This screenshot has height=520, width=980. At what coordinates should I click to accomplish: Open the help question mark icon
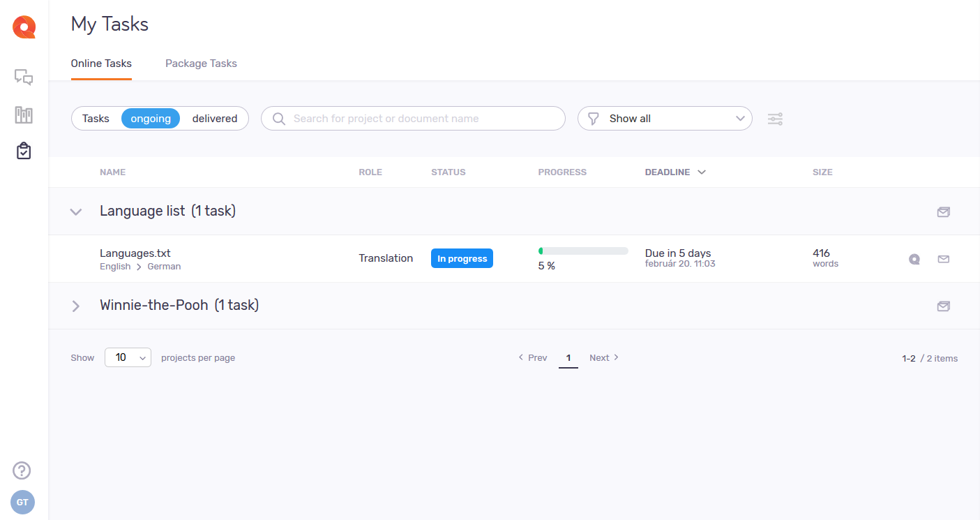[22, 470]
